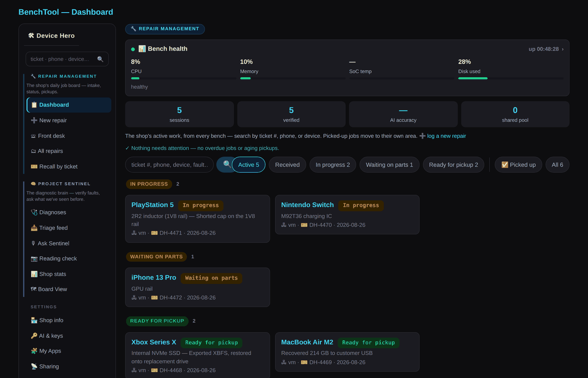Open the Nintendo Switch repair title
588x378 pixels.
coord(307,205)
